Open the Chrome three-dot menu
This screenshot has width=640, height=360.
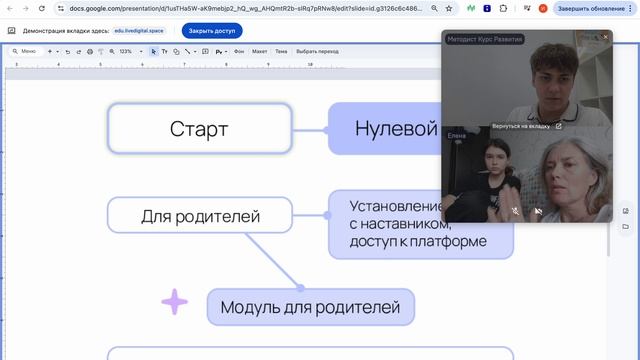point(631,8)
